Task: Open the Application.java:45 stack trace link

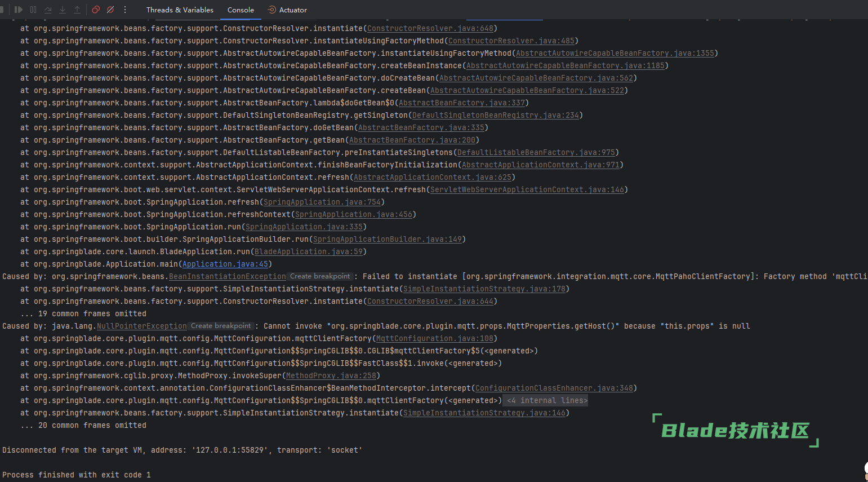Action: coord(225,264)
